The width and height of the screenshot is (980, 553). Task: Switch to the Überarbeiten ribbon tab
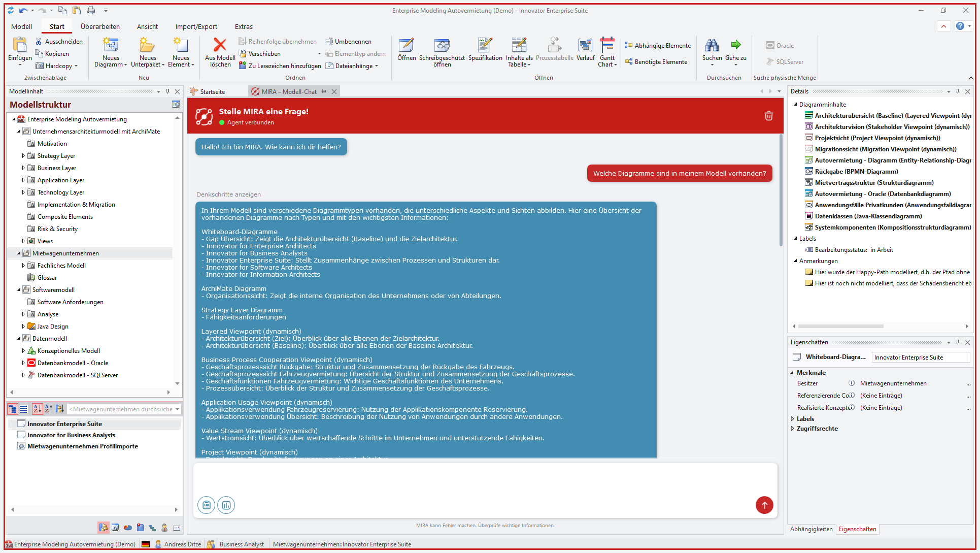coord(100,26)
